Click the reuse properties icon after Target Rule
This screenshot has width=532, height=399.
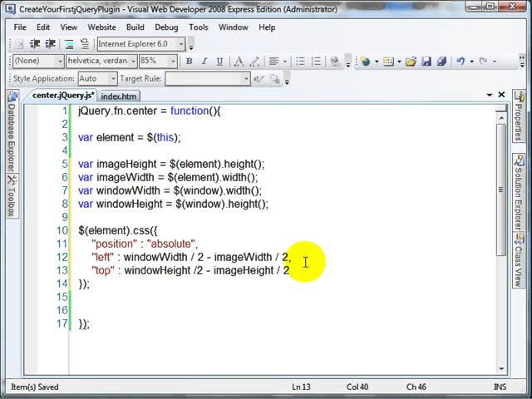click(259, 79)
